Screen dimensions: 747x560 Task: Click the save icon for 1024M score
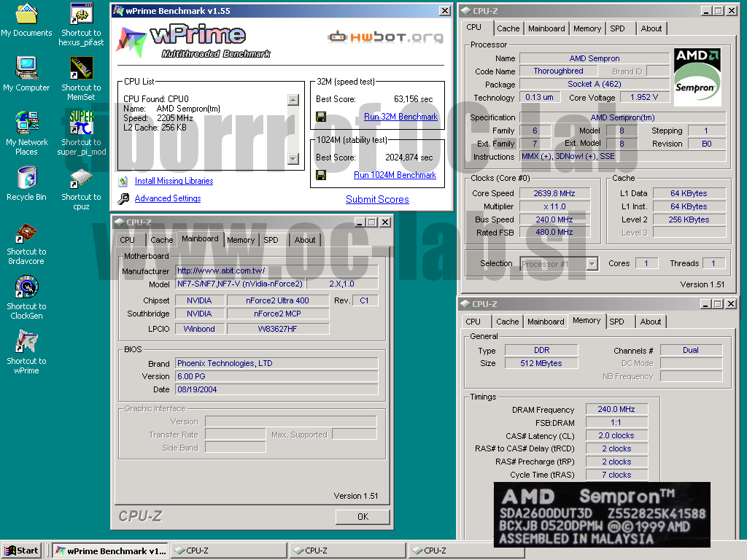pyautogui.click(x=321, y=175)
